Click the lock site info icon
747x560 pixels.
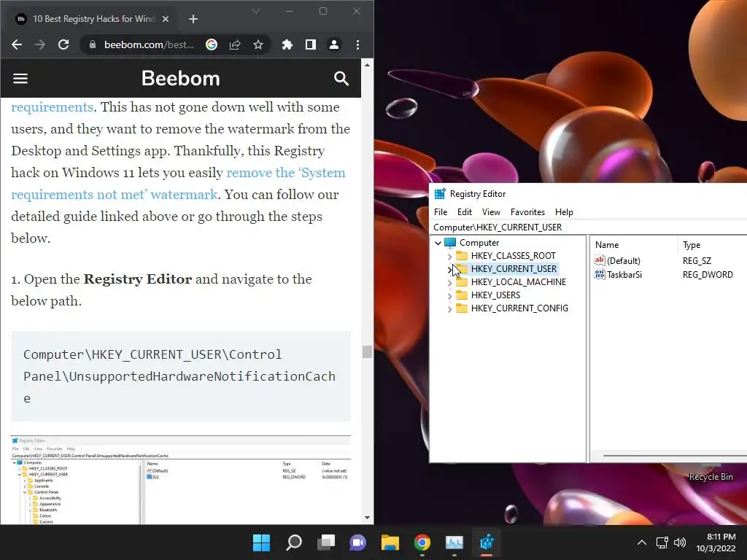point(93,44)
